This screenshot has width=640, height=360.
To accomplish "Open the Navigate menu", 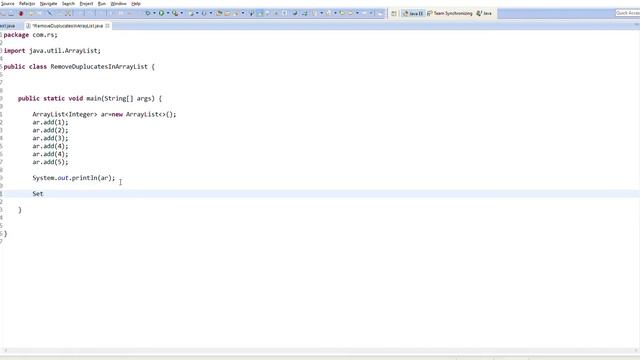I will click(49, 4).
